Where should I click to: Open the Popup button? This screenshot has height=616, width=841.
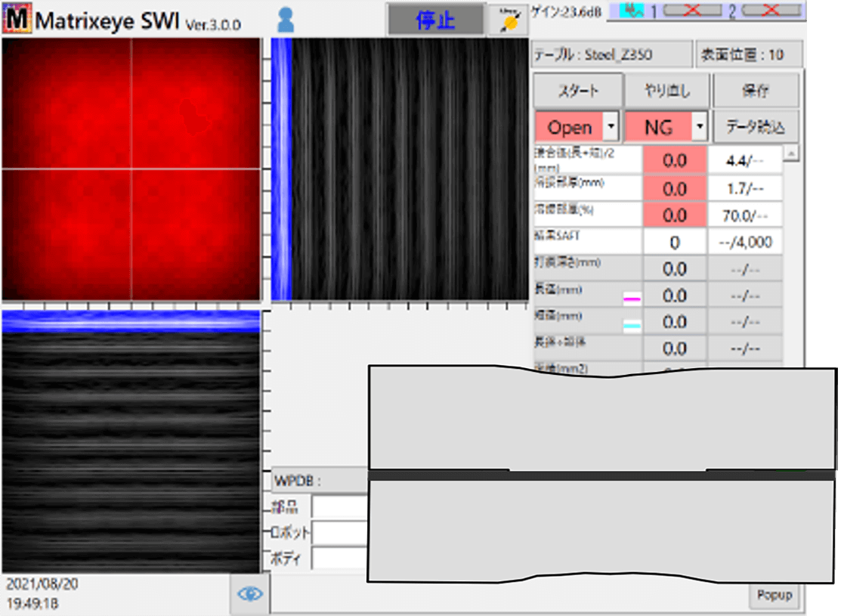[x=775, y=595]
